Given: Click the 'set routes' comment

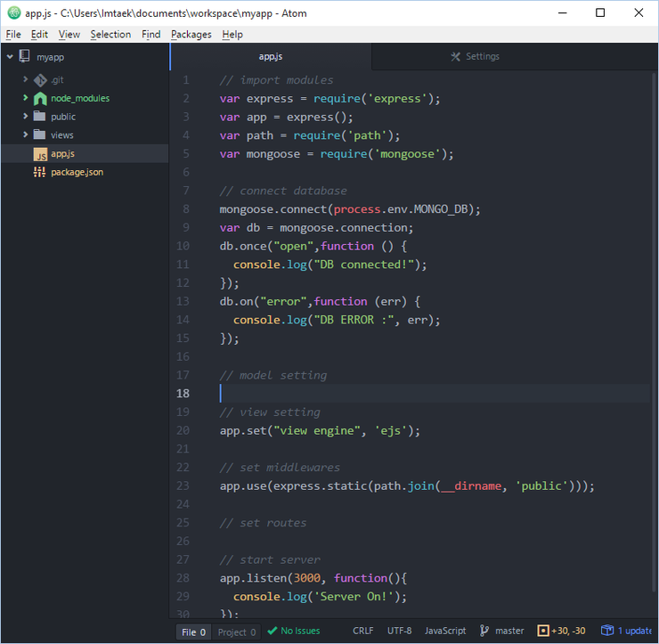Looking at the screenshot, I should tap(263, 523).
